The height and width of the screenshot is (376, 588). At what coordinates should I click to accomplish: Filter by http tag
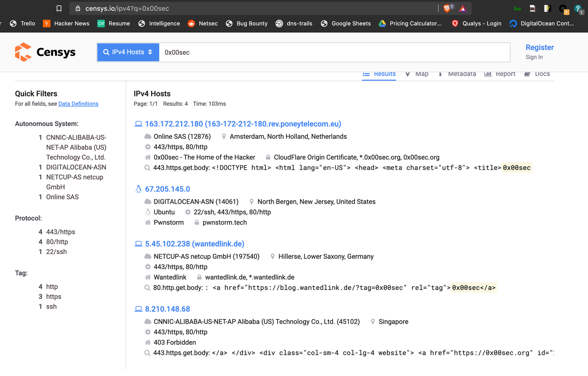pos(52,287)
